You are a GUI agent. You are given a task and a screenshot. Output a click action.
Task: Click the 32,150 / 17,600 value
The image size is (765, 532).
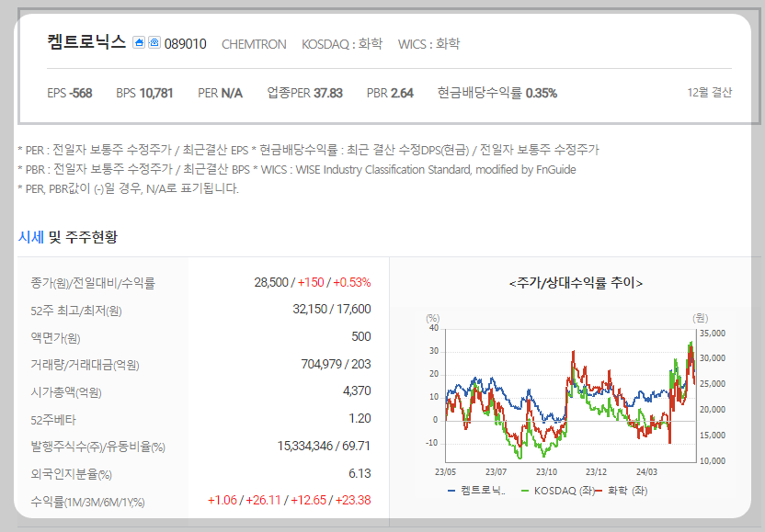click(332, 309)
